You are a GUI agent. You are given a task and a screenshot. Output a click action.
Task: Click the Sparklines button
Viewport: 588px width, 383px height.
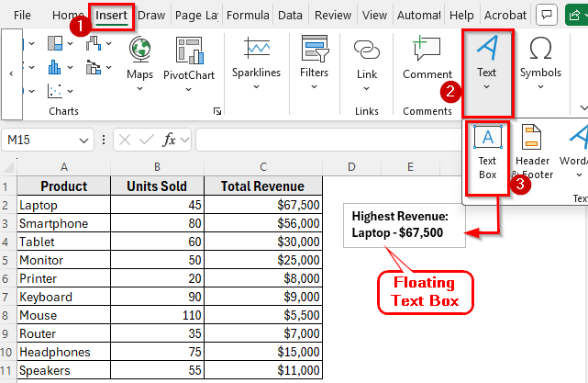[256, 61]
